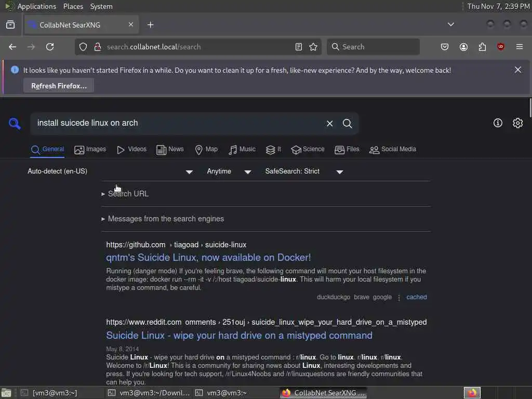Screen dimensions: 532x399
Task: Reload the page with the refresh icon
Action: point(50,47)
